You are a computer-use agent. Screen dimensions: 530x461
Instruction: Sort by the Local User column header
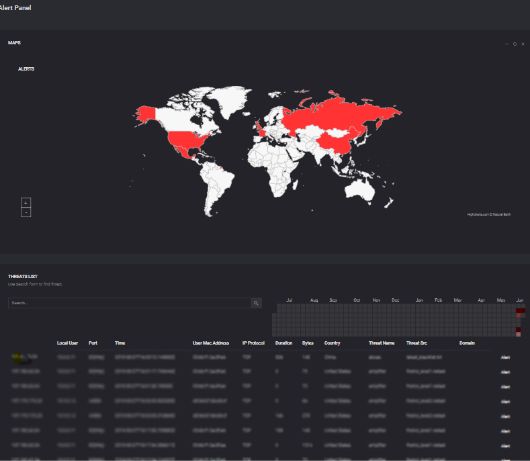67,343
